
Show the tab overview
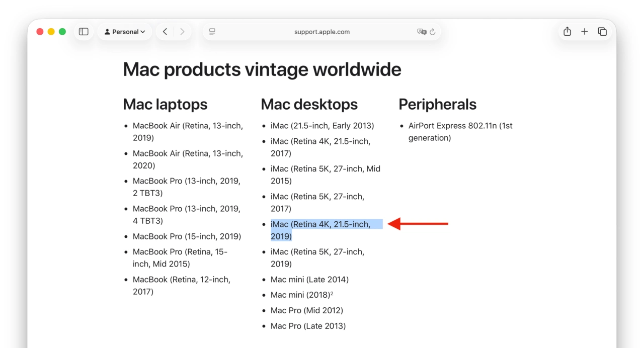[x=602, y=32]
